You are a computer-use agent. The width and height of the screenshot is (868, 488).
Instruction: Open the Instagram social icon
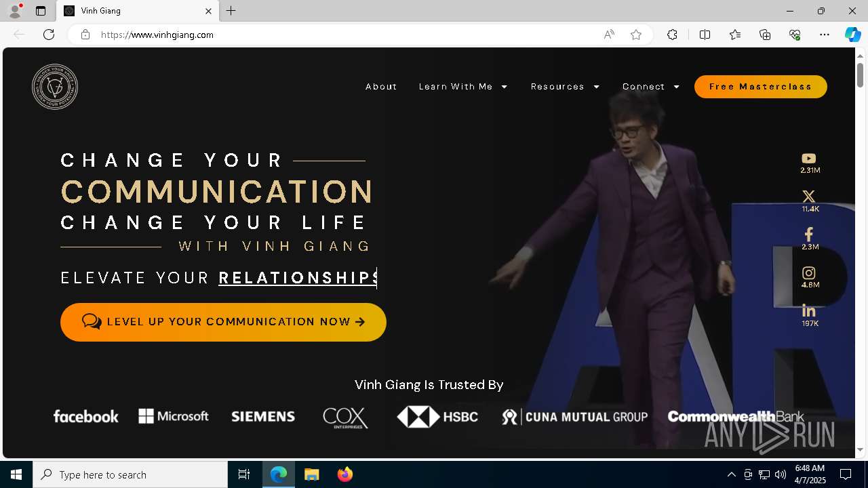808,272
